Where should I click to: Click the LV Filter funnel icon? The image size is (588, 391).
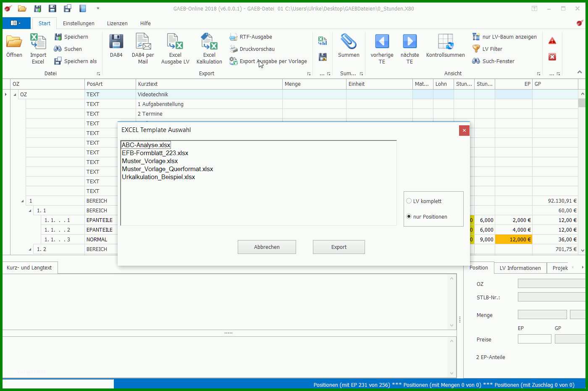(476, 49)
